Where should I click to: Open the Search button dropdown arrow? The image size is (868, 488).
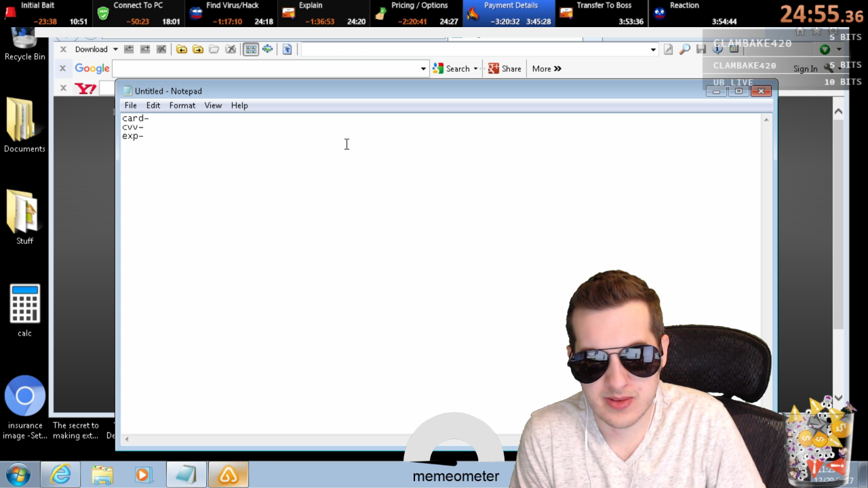[x=475, y=68]
